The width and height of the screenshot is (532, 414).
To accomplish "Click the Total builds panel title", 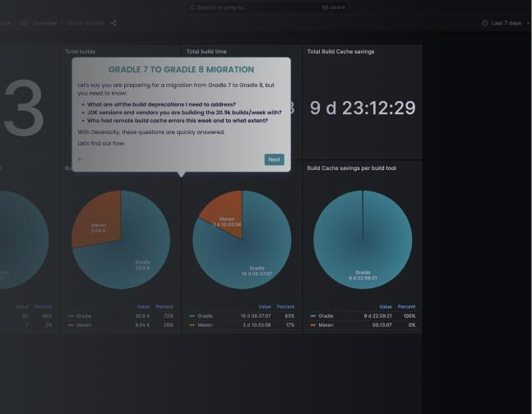I will [80, 52].
